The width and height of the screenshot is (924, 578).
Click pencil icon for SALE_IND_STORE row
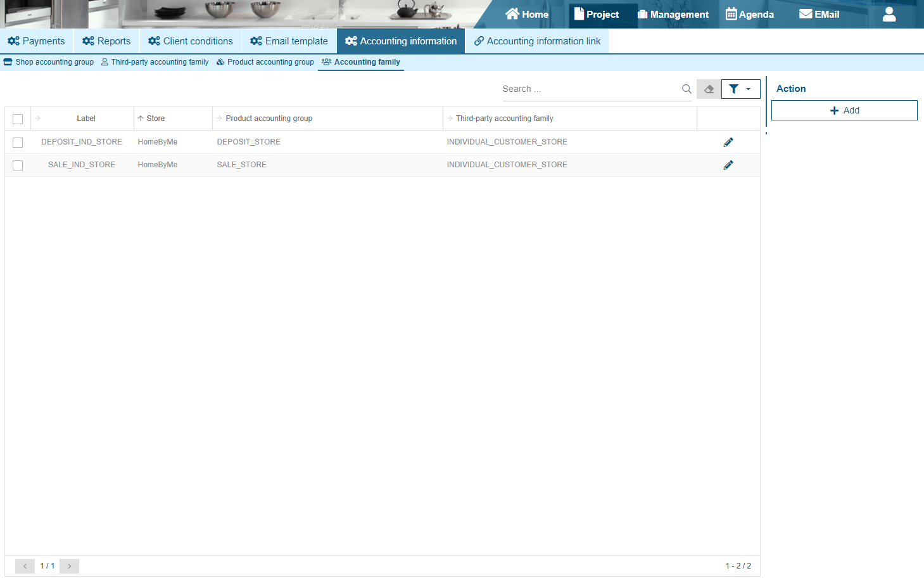[x=728, y=165]
